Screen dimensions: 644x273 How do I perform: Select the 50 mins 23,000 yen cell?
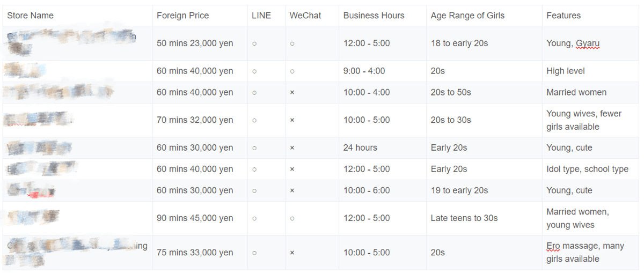[x=195, y=43]
